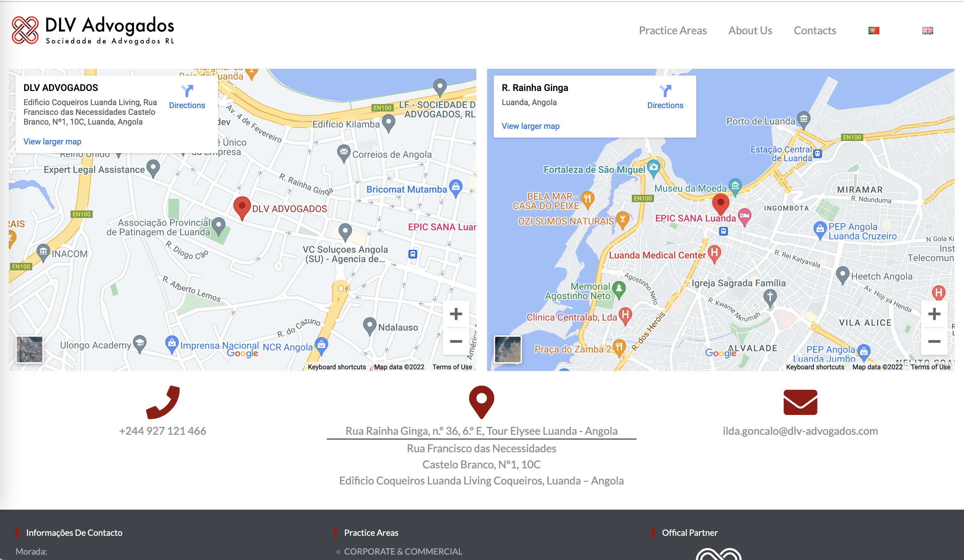The height and width of the screenshot is (560, 964).
Task: Click the EPIC SANA Luanda hotel marker
Action: 744,218
